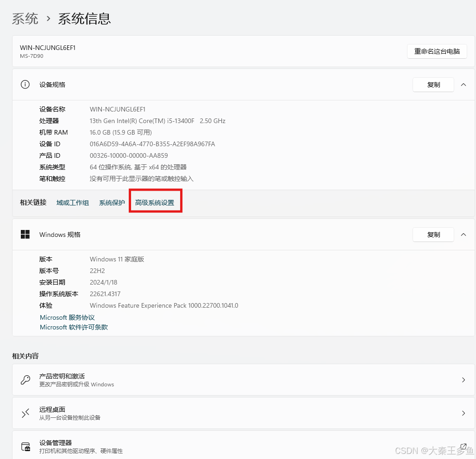Click the 安装日期 label
Viewport: 476px width, 459px height.
pos(52,282)
